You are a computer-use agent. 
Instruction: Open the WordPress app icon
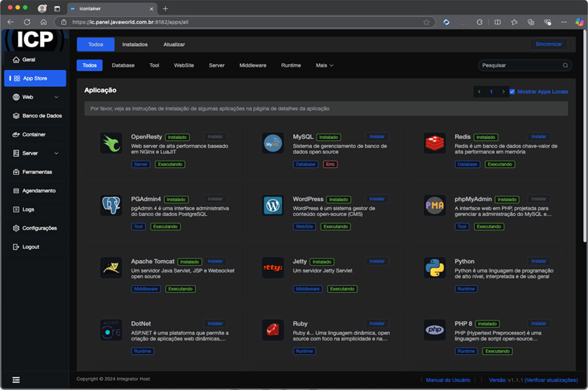coord(272,206)
